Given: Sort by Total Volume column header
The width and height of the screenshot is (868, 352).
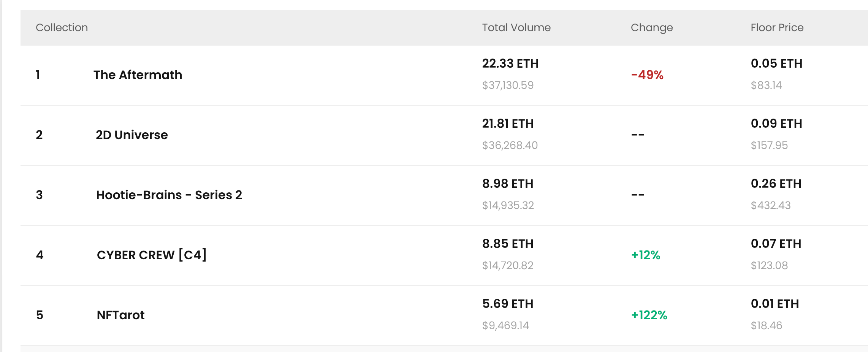Looking at the screenshot, I should pyautogui.click(x=516, y=27).
